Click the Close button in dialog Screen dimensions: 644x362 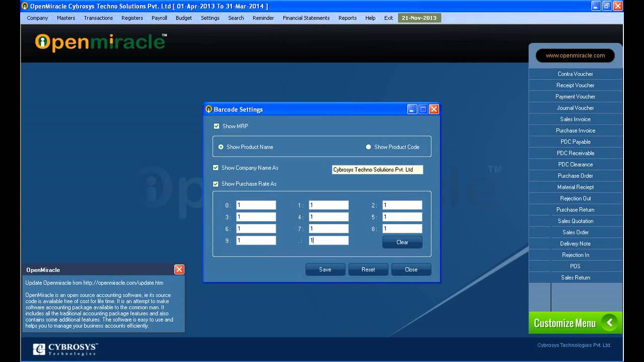click(411, 269)
